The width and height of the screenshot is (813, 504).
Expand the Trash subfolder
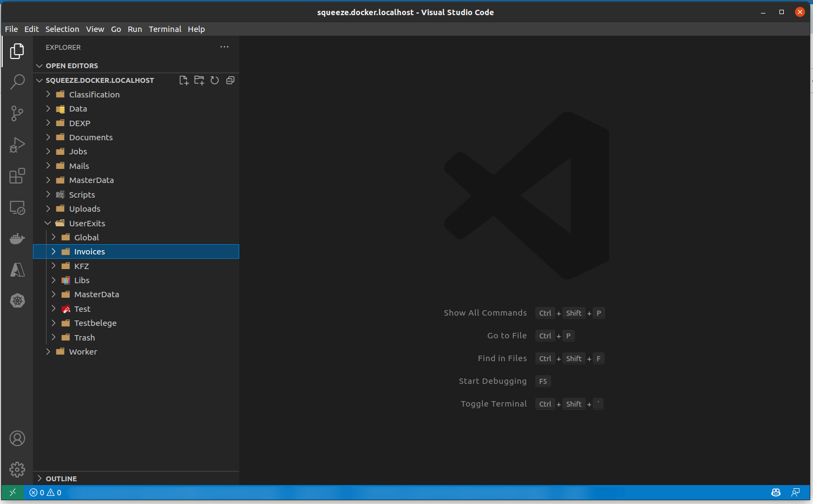click(x=136, y=337)
